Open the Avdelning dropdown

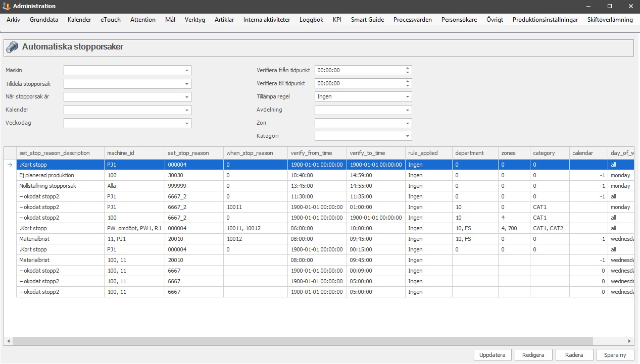[407, 110]
